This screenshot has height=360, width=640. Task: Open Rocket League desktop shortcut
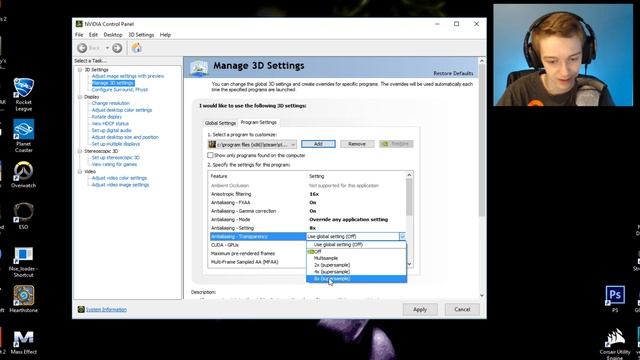(24, 94)
